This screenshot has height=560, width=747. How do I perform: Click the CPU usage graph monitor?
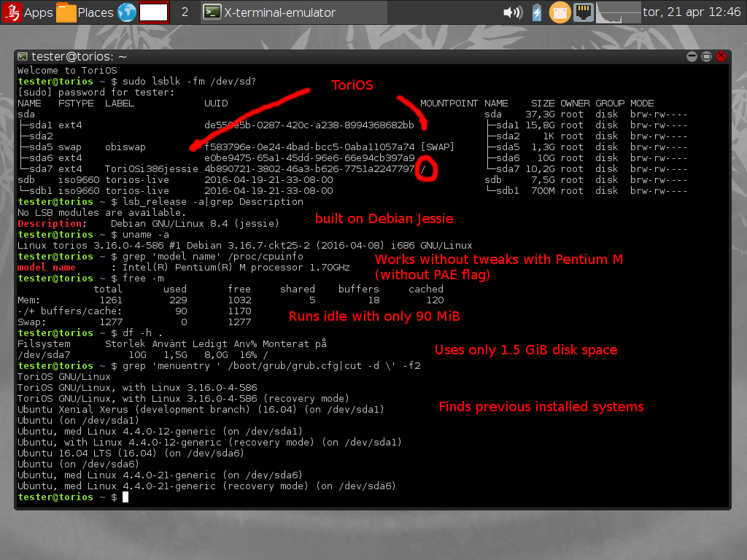619,12
